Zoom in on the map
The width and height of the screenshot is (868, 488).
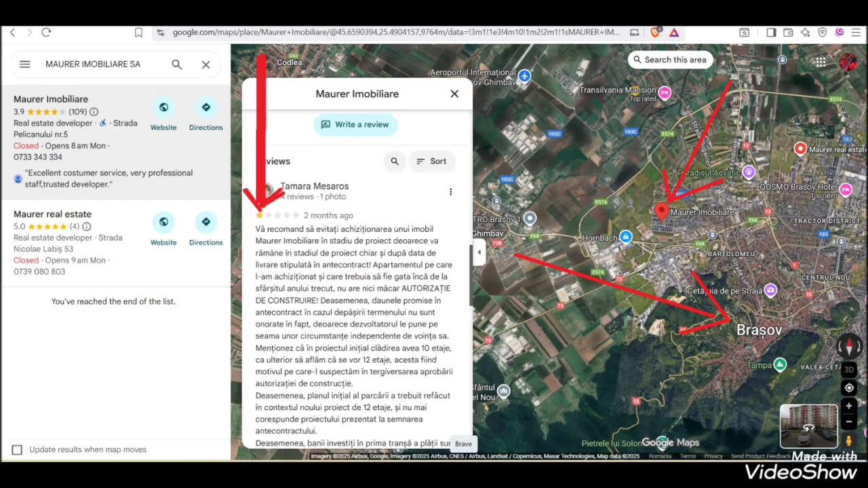click(x=849, y=406)
